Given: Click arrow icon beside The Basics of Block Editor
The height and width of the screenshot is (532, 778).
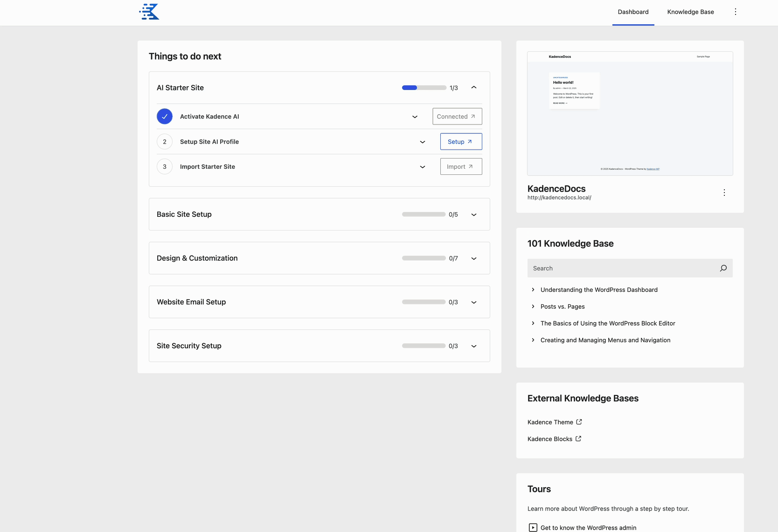Looking at the screenshot, I should 533,323.
